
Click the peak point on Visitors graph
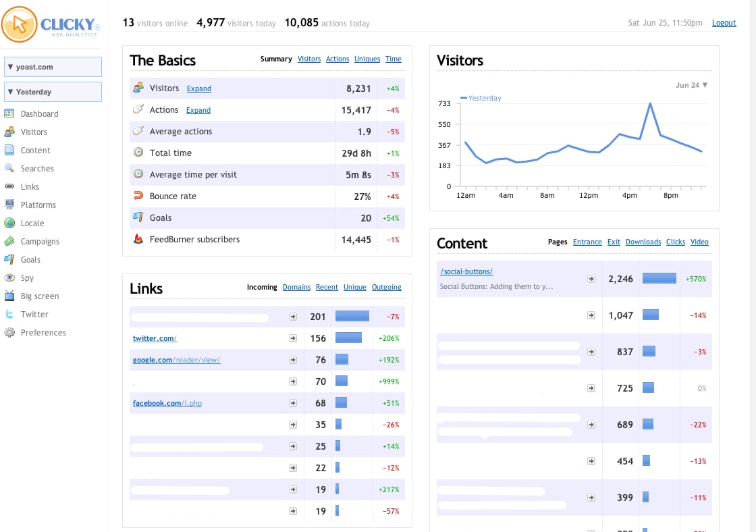[650, 104]
